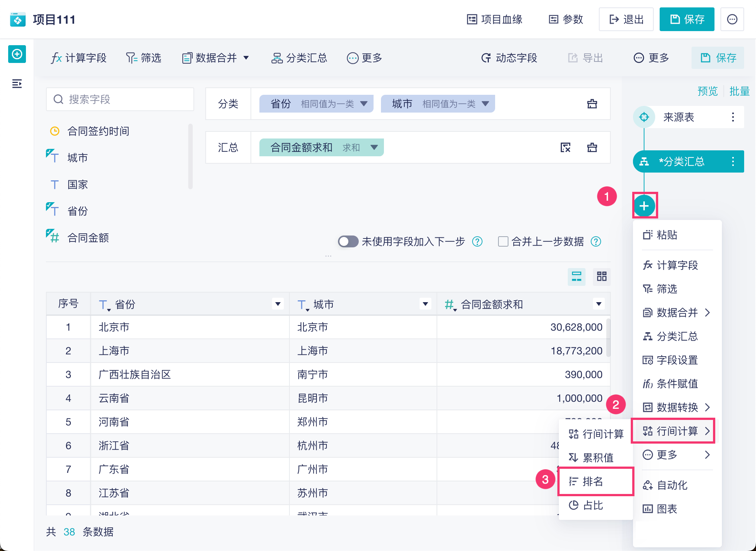Image resolution: width=756 pixels, height=551 pixels.
Task: Select the list view icon above table
Action: click(576, 276)
